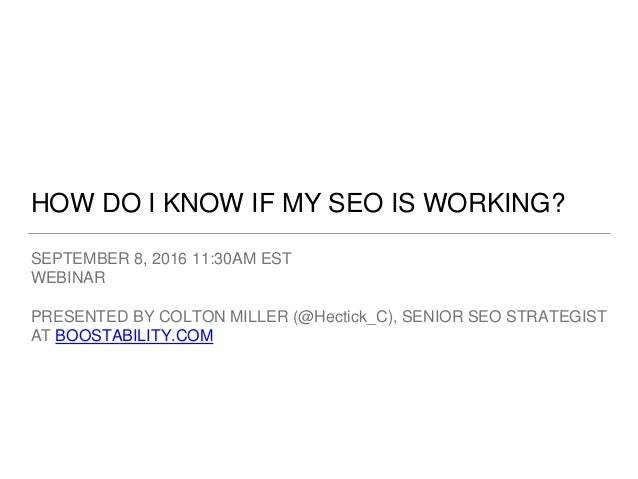Click the word EST in the date line
This screenshot has height=479, width=638.
[276, 259]
